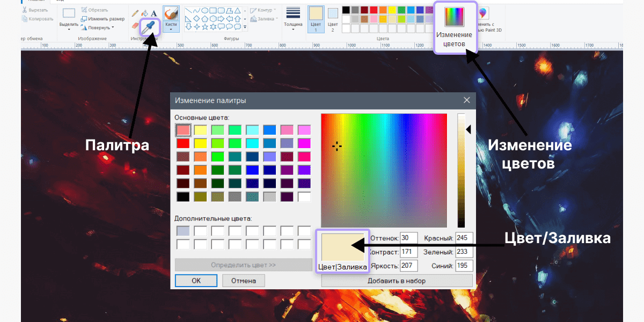Viewport: 644px width, 322px height.
Task: Expand the Толщина line thickness dropdown
Action: [293, 19]
